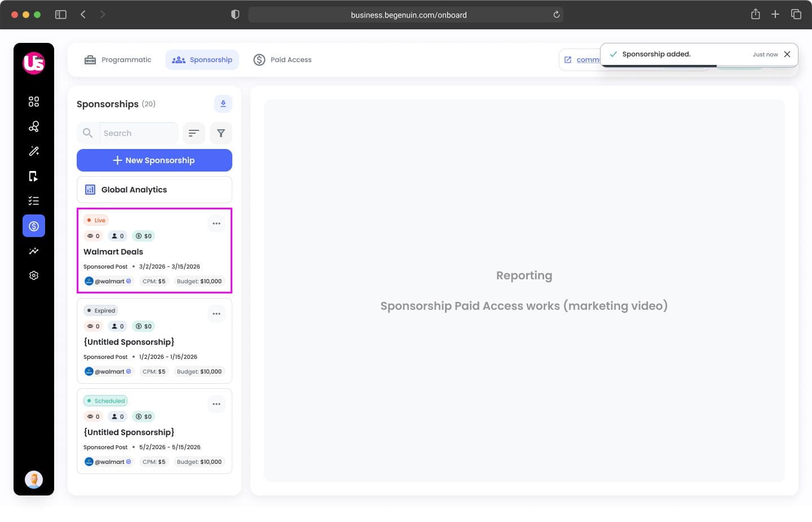Create a New Sponsorship
This screenshot has height=522, width=812.
click(x=155, y=160)
